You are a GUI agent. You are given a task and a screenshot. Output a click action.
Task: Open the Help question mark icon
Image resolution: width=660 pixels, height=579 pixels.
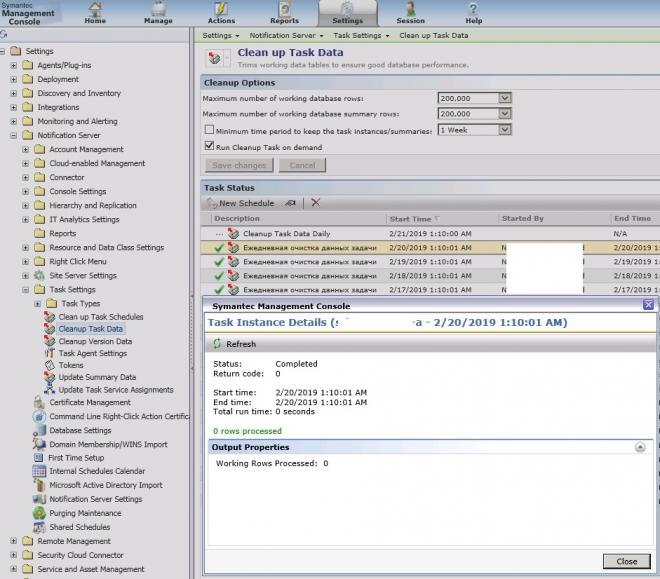(473, 9)
